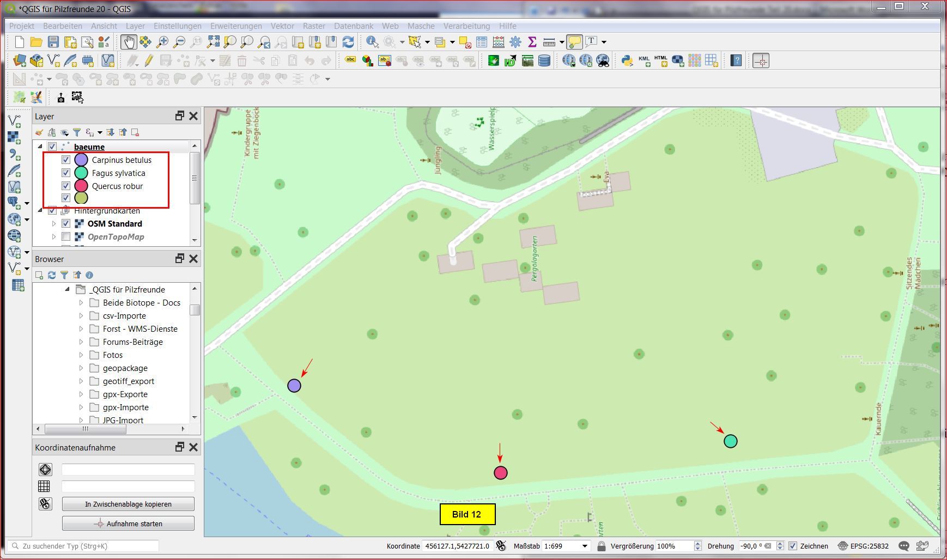947x560 pixels.
Task: Click the Statistical Summary sigma icon
Action: (x=532, y=42)
